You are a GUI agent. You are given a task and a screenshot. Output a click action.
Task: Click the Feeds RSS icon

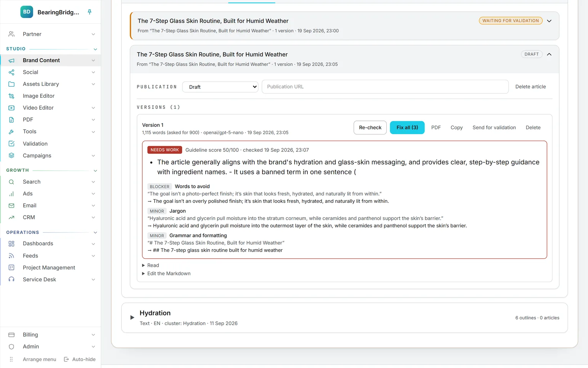pyautogui.click(x=11, y=256)
